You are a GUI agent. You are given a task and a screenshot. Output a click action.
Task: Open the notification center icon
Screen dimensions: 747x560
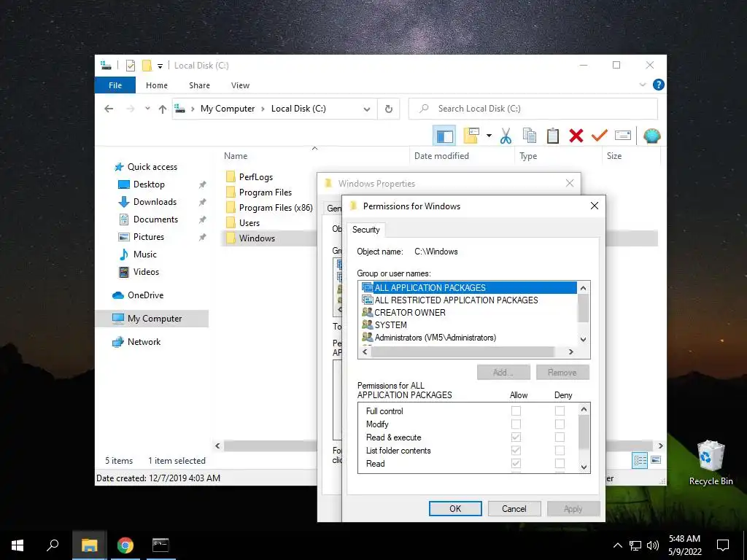pyautogui.click(x=723, y=545)
